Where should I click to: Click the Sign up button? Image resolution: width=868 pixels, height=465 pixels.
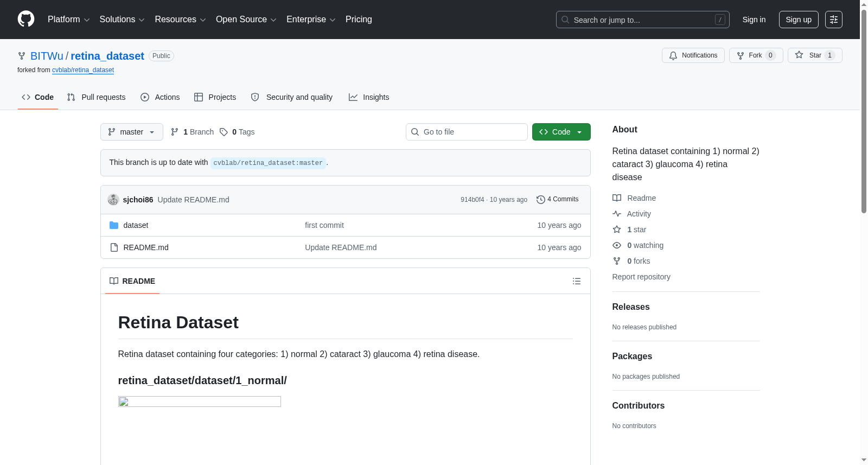click(799, 20)
